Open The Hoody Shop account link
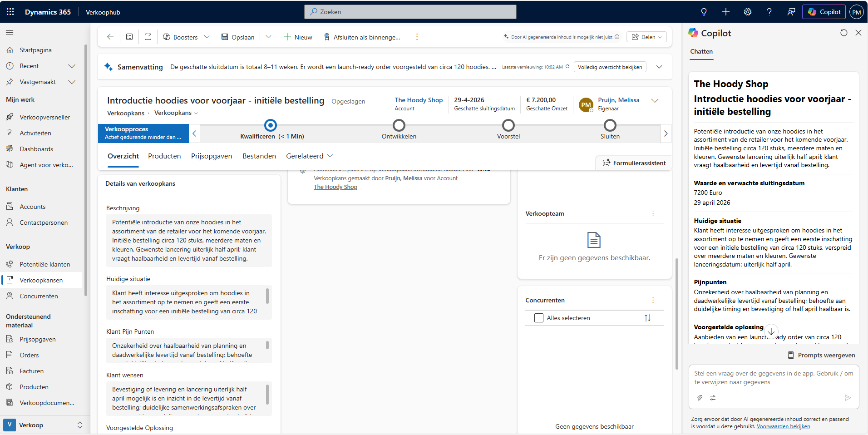This screenshot has width=868, height=435. point(418,100)
